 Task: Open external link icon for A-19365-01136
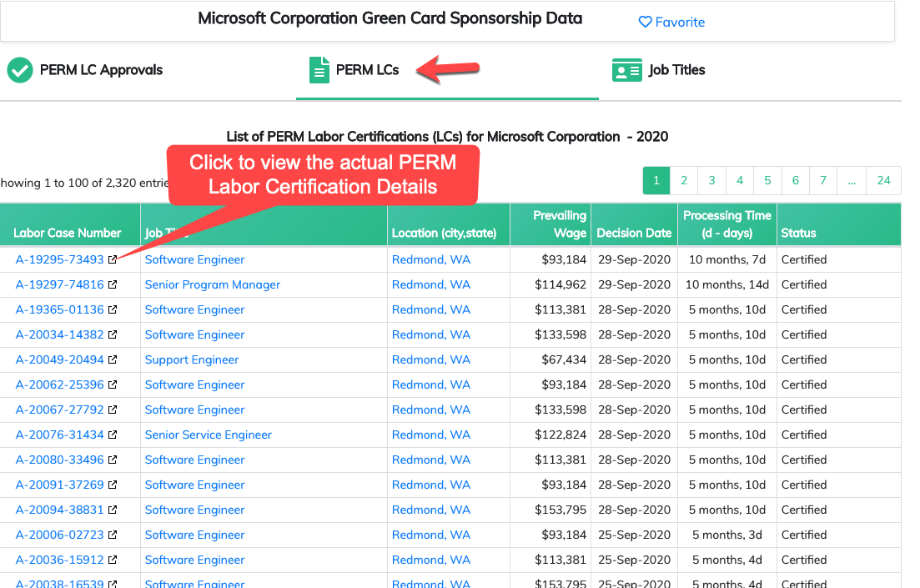click(113, 309)
